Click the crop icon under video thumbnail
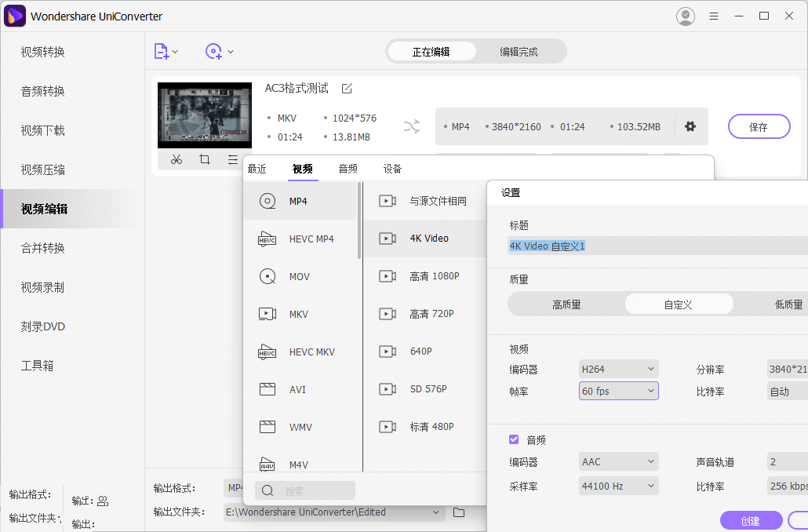The width and height of the screenshot is (808, 532). click(204, 159)
